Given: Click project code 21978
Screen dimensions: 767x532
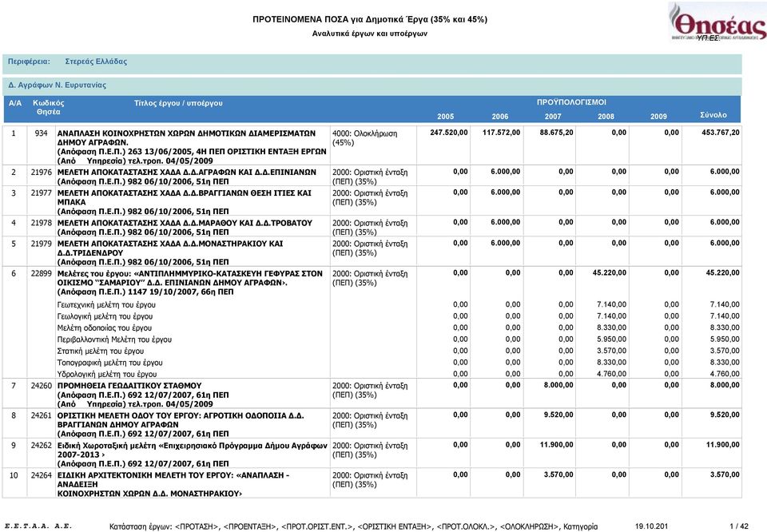Looking at the screenshot, I should point(41,223).
